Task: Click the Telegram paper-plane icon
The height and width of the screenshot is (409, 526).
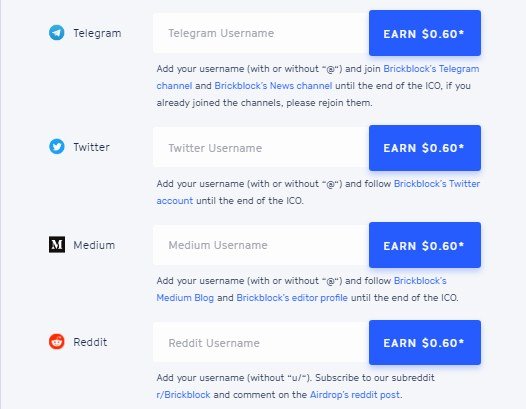Action: (57, 33)
